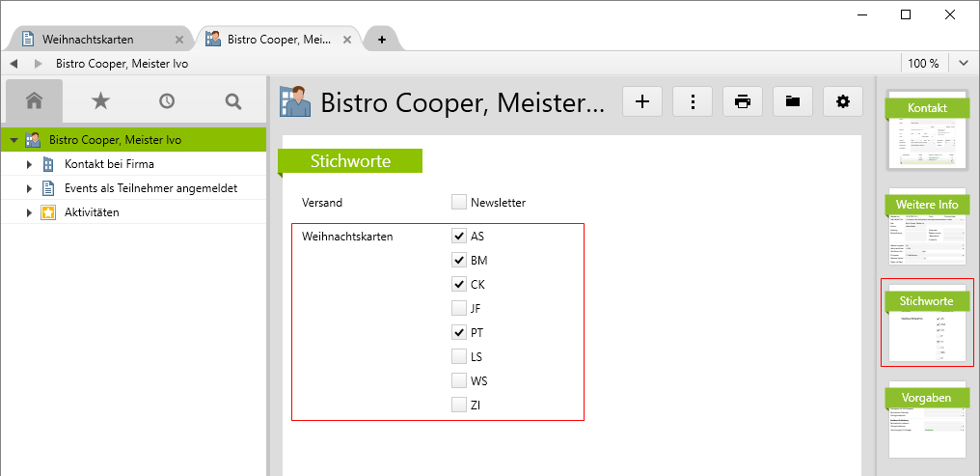Open the home navigation tab
The image size is (980, 476).
[34, 100]
